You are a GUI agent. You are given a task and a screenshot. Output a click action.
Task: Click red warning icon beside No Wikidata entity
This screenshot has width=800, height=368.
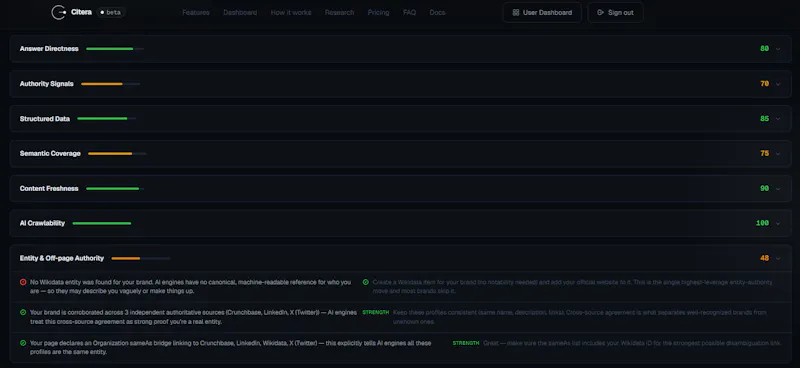23,282
